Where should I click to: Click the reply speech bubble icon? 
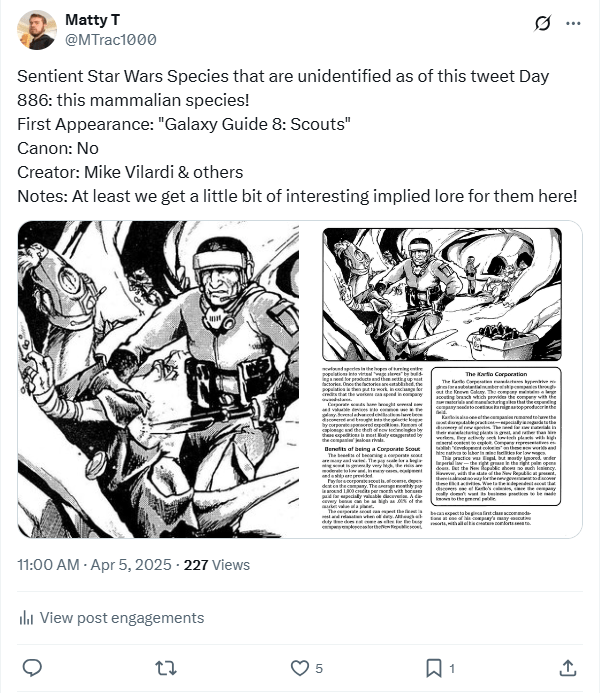(x=32, y=668)
